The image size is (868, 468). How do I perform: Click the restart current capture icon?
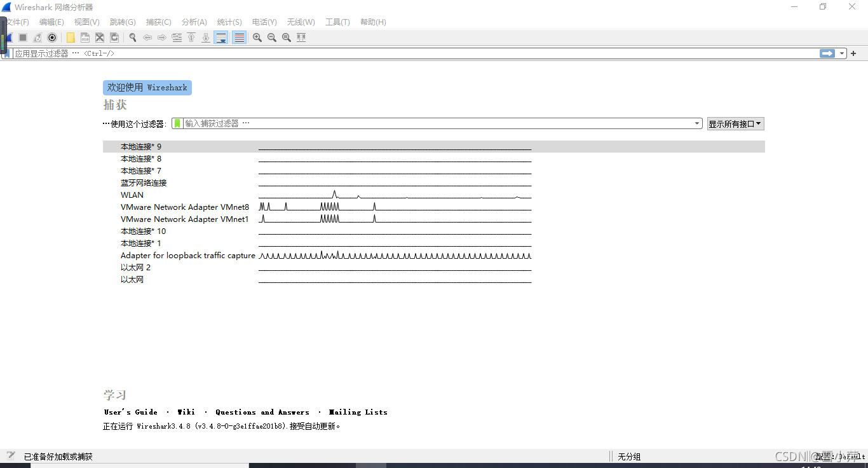[37, 38]
